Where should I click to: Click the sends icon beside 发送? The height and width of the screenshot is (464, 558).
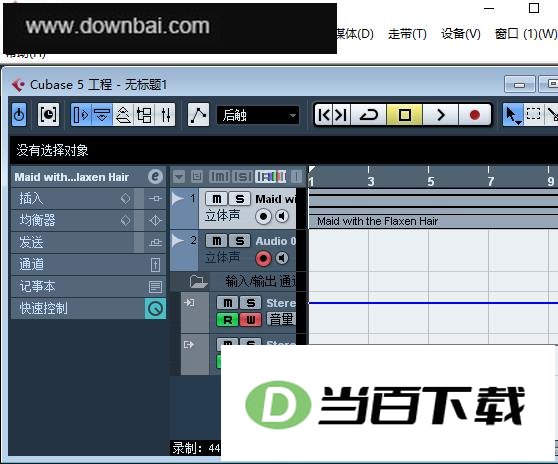tap(155, 242)
